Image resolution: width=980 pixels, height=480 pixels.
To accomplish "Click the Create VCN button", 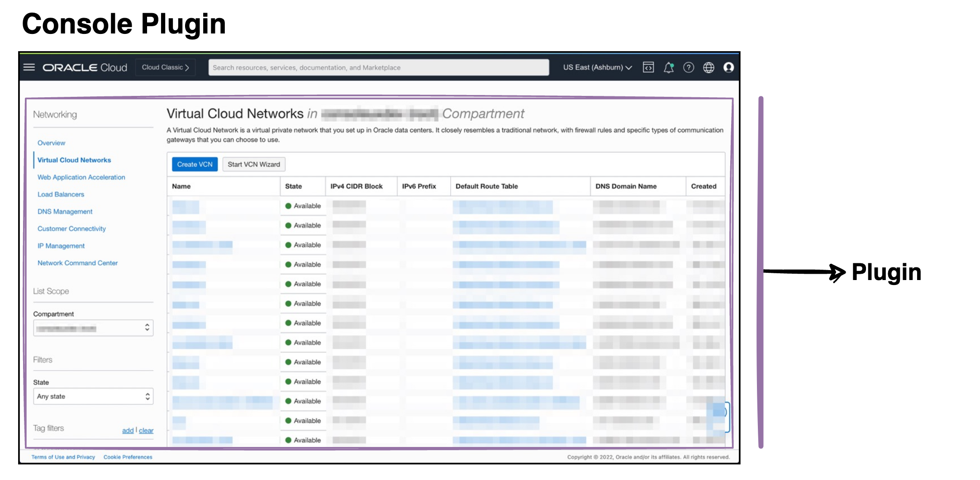I will click(194, 164).
